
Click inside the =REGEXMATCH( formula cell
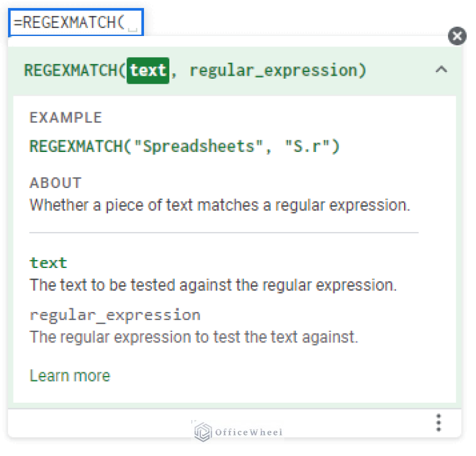coord(75,23)
